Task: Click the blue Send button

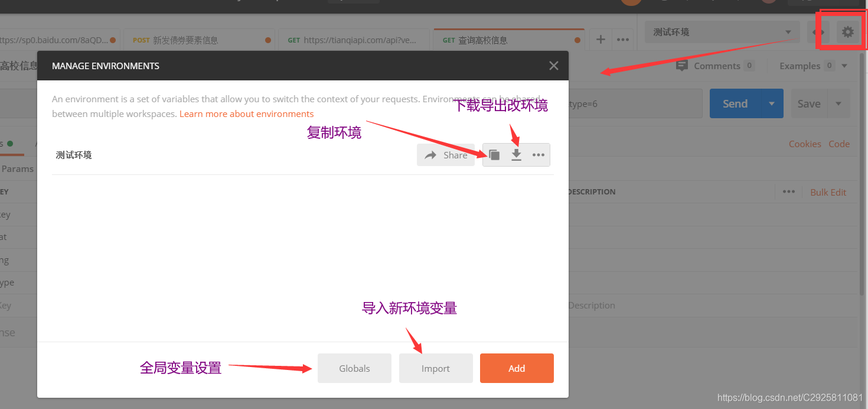Action: click(x=735, y=103)
